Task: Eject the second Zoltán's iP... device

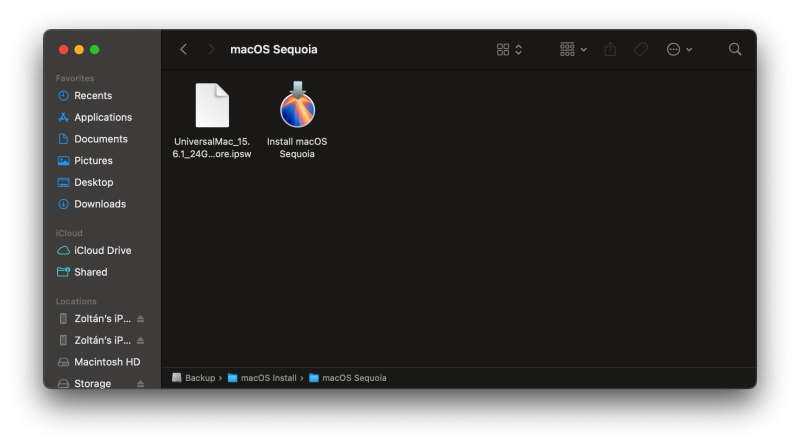Action: click(x=141, y=340)
